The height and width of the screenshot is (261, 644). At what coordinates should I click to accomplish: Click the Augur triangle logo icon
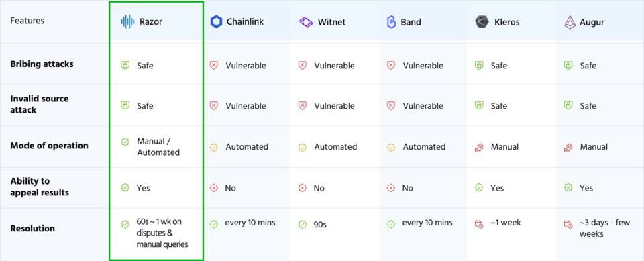point(570,21)
